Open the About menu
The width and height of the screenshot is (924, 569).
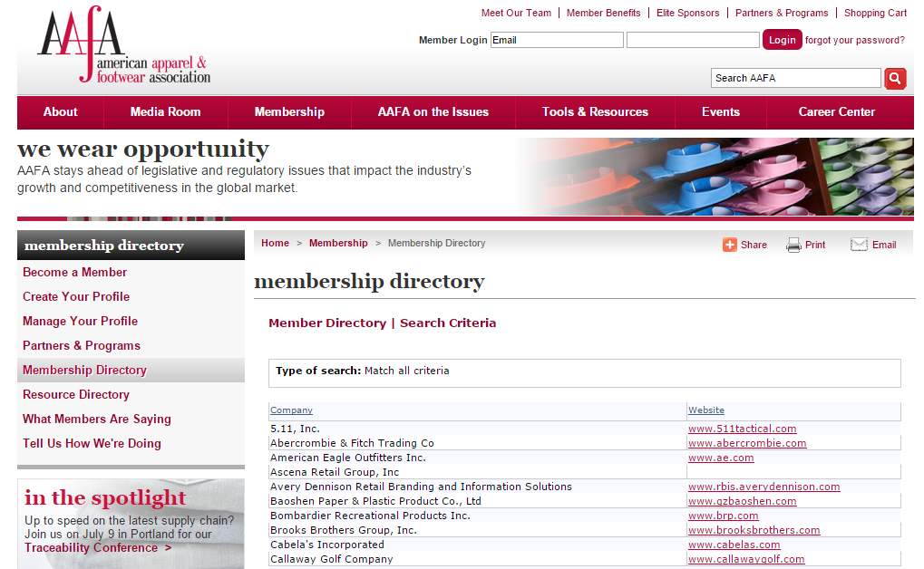coord(60,112)
